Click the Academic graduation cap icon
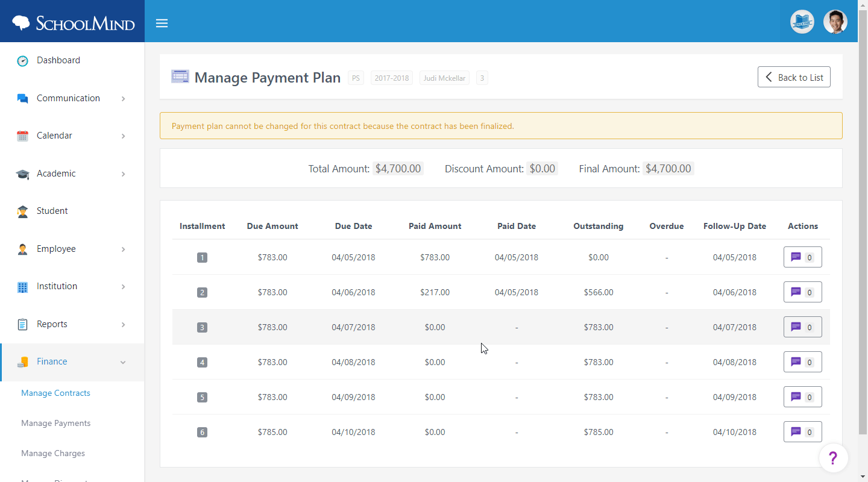Image resolution: width=868 pixels, height=482 pixels. click(x=22, y=174)
